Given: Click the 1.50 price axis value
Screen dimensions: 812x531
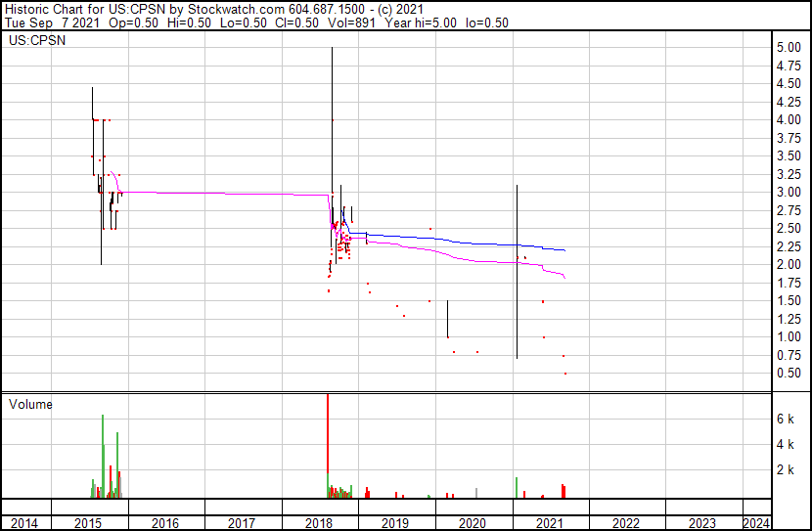Looking at the screenshot, I should point(789,301).
